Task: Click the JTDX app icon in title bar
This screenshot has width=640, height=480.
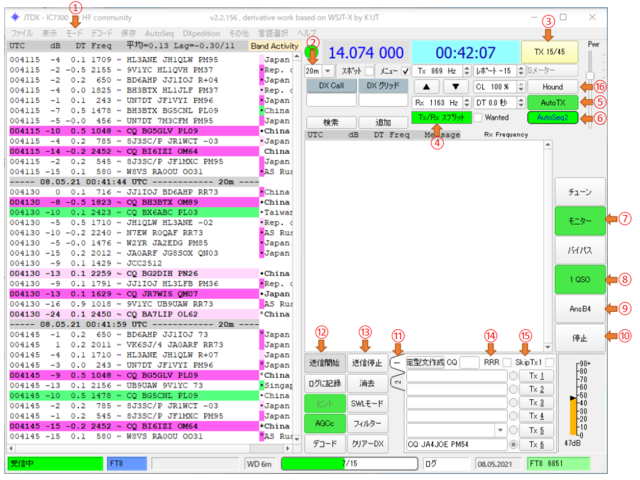Action: tap(15, 17)
